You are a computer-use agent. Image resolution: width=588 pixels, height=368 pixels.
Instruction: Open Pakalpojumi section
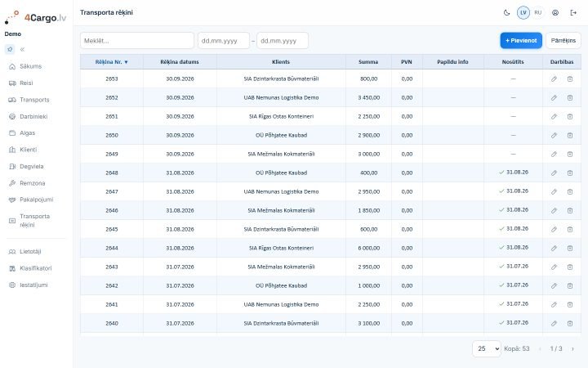36,200
